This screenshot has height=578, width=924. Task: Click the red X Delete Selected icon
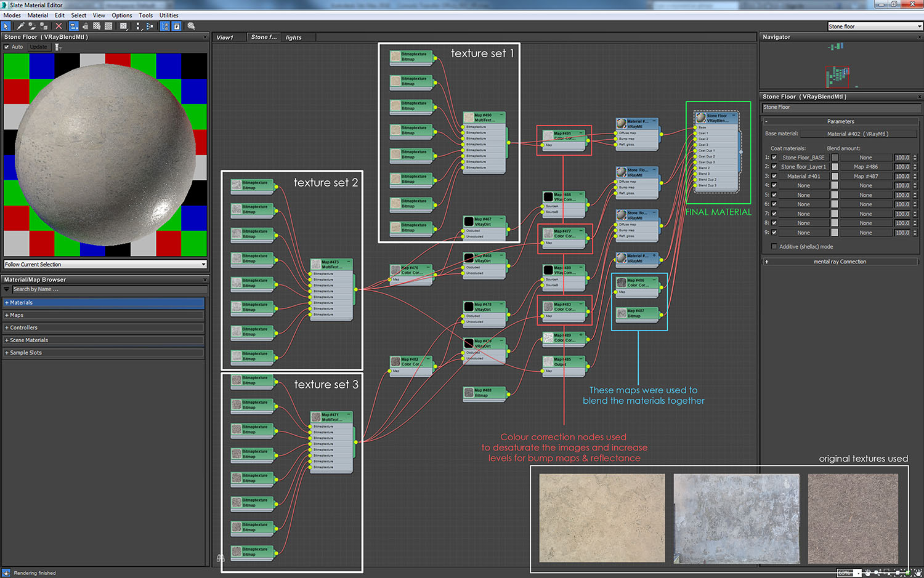coord(59,26)
